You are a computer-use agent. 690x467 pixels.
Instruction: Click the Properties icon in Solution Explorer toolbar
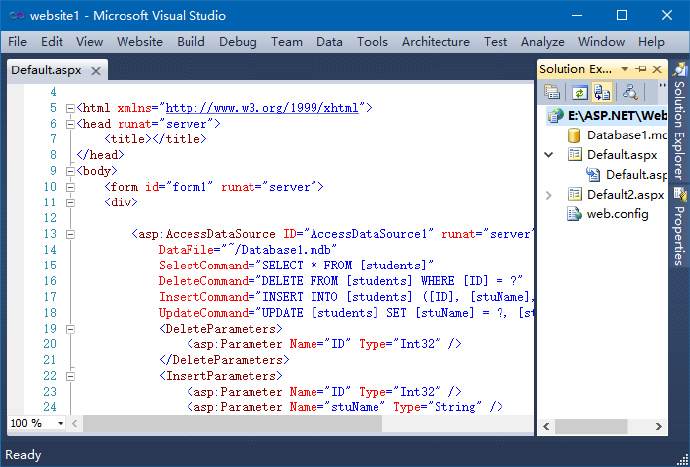click(x=551, y=92)
